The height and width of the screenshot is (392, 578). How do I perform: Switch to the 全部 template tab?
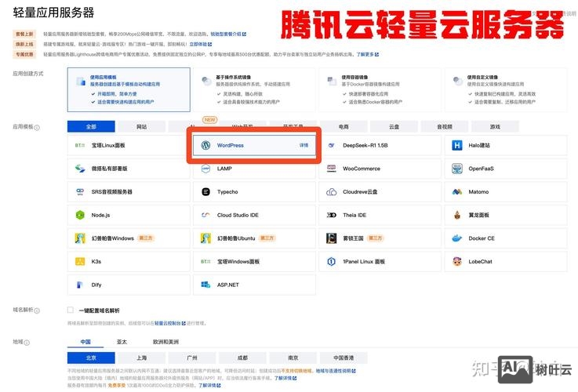91,126
